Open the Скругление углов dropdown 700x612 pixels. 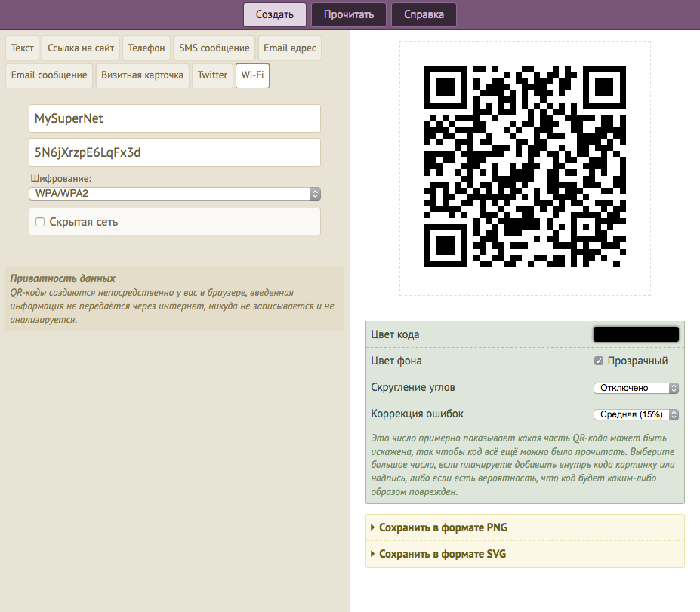(x=636, y=388)
